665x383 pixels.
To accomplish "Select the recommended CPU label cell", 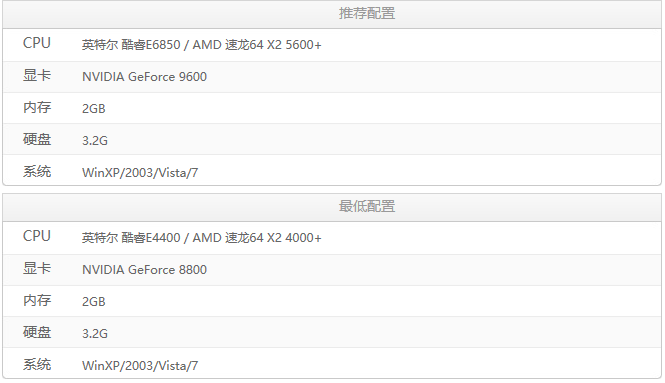I will pyautogui.click(x=37, y=43).
